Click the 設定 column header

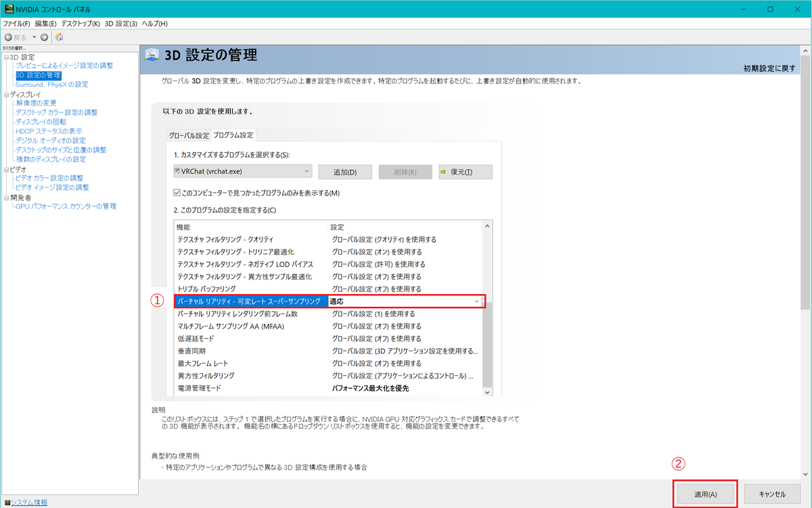tap(405, 226)
